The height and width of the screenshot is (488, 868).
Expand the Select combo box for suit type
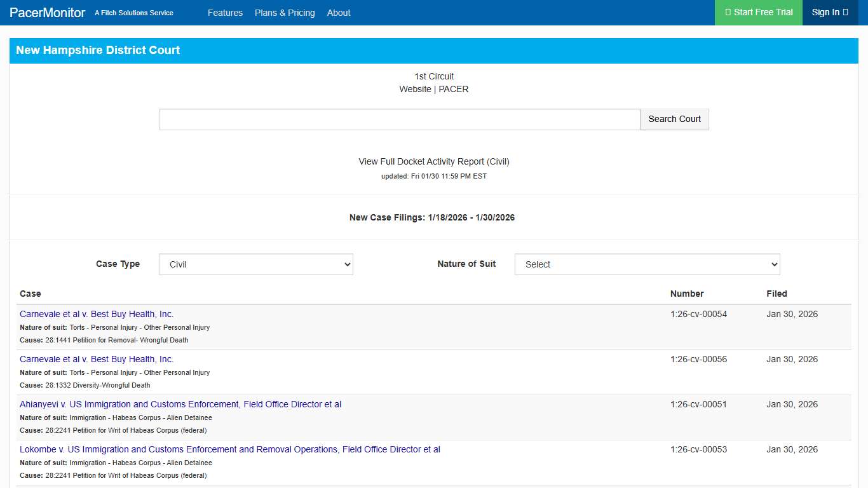click(x=647, y=264)
